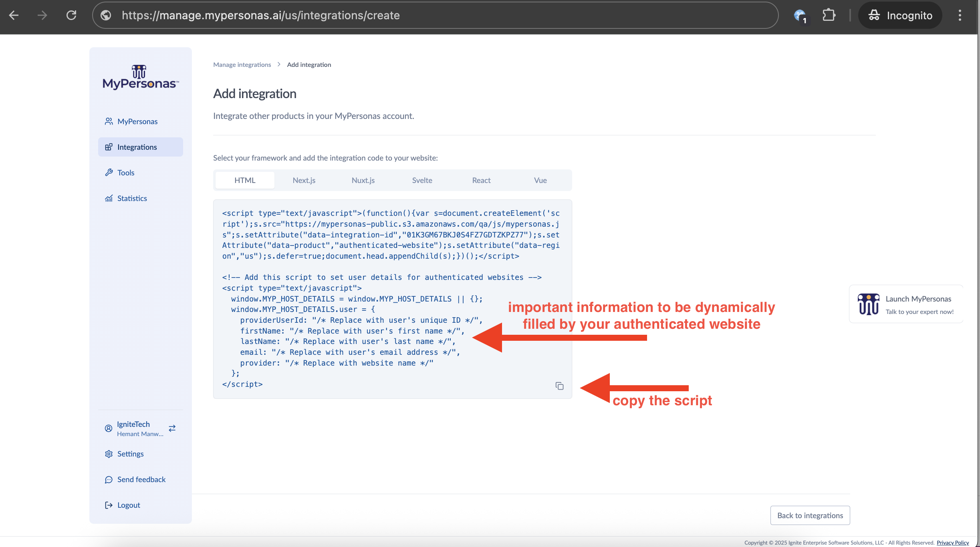Image resolution: width=980 pixels, height=547 pixels.
Task: Open Send feedback in sidebar
Action: pos(140,479)
